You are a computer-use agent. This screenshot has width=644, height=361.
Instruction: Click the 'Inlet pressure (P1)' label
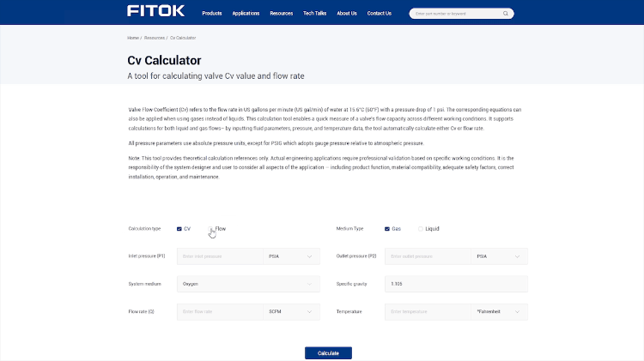point(147,256)
